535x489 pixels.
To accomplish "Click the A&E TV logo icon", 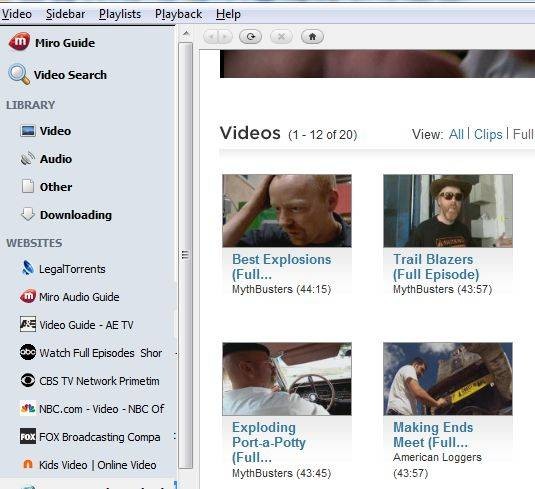I will [x=28, y=324].
